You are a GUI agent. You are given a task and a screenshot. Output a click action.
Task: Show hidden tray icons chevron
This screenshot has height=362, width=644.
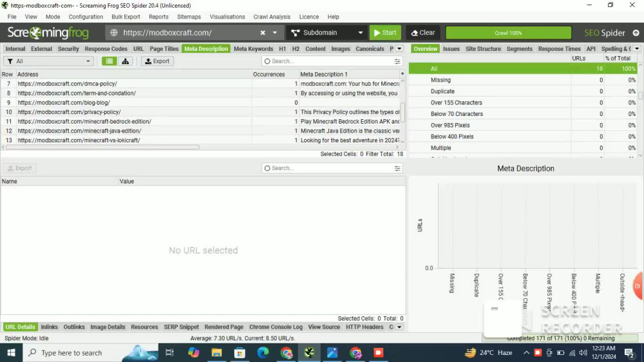(x=526, y=352)
